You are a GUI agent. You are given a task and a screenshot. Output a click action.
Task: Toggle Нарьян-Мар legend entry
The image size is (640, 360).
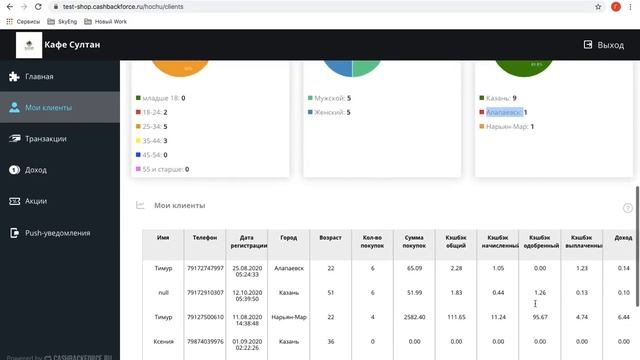[507, 127]
